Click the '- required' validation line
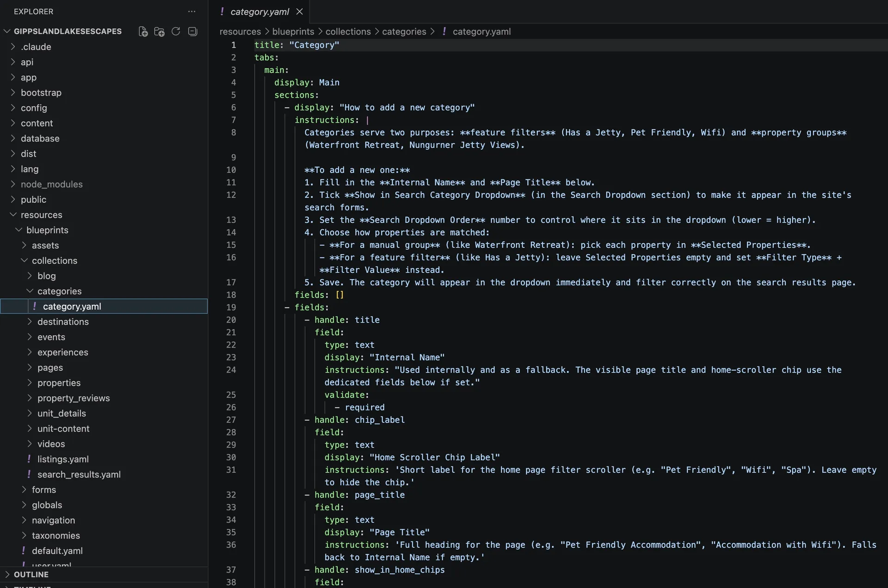888x588 pixels. (360, 407)
